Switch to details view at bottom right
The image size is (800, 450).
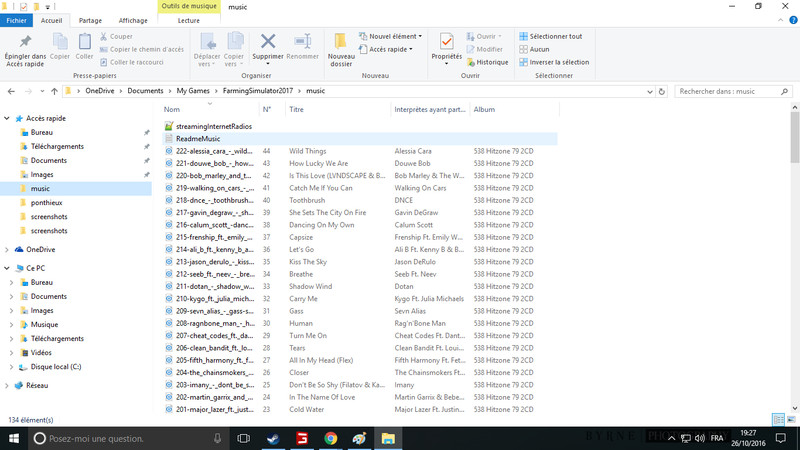(x=777, y=420)
